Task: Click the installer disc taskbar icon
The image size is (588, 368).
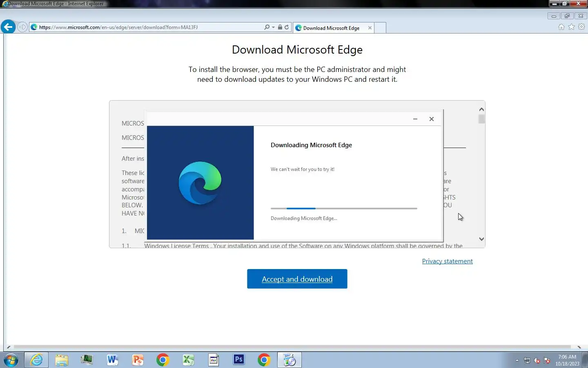Action: (x=290, y=360)
